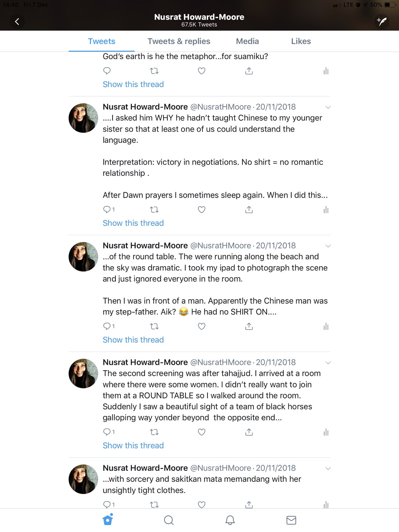This screenshot has width=399, height=532.
Task: Open Notifications bell in bottom bar
Action: [x=230, y=520]
